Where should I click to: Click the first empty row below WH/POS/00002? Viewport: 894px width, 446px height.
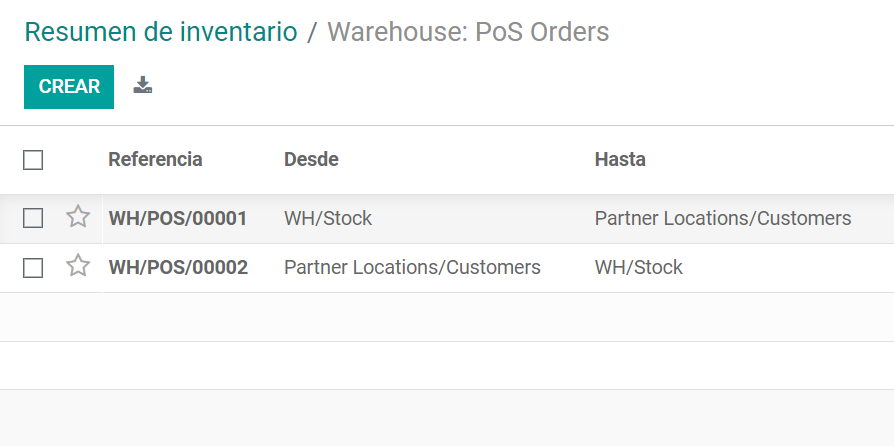click(447, 317)
